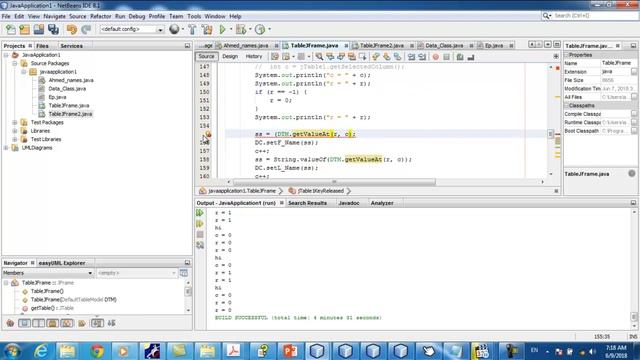Click the red record macro icon in editor toolbar
The width and height of the screenshot is (640, 360).
click(436, 57)
